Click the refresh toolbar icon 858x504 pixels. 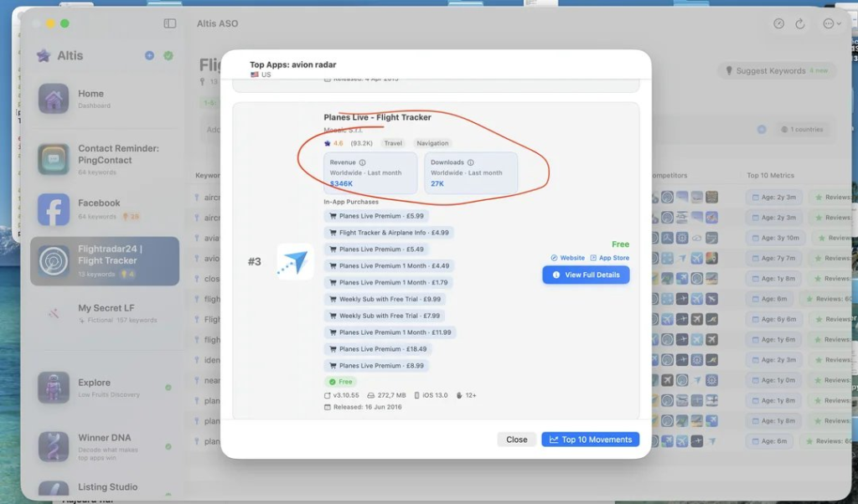tap(800, 23)
